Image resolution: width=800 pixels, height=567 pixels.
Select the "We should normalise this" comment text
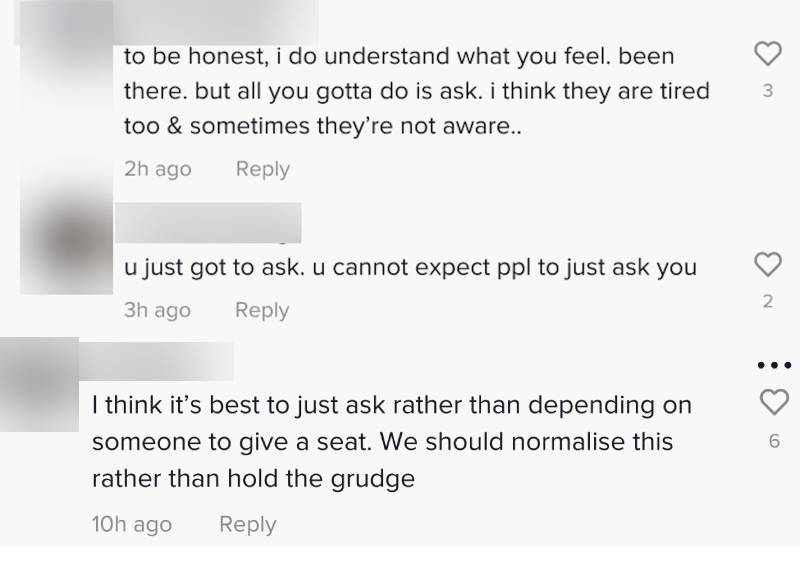click(x=527, y=441)
